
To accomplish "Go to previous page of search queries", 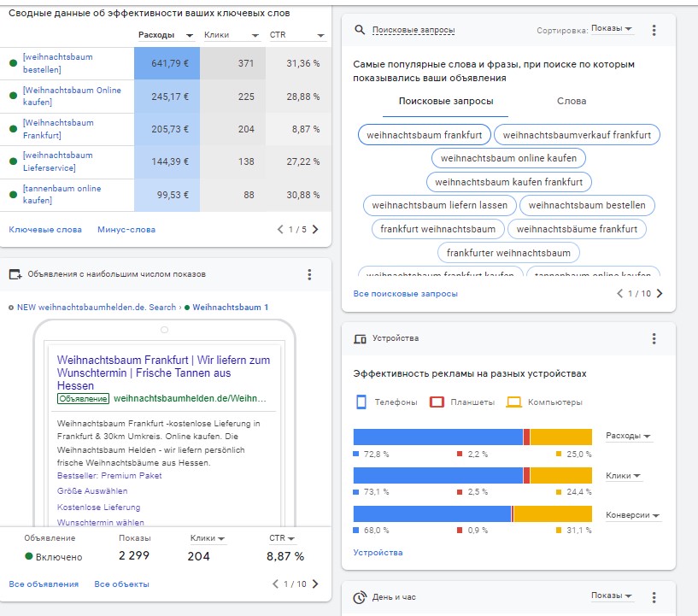I will tap(620, 294).
